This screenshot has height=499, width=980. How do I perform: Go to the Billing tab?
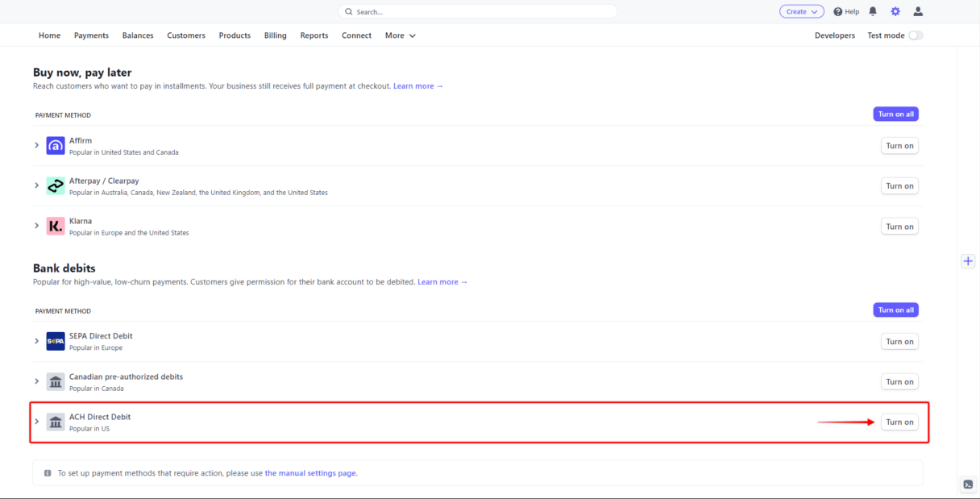[276, 35]
